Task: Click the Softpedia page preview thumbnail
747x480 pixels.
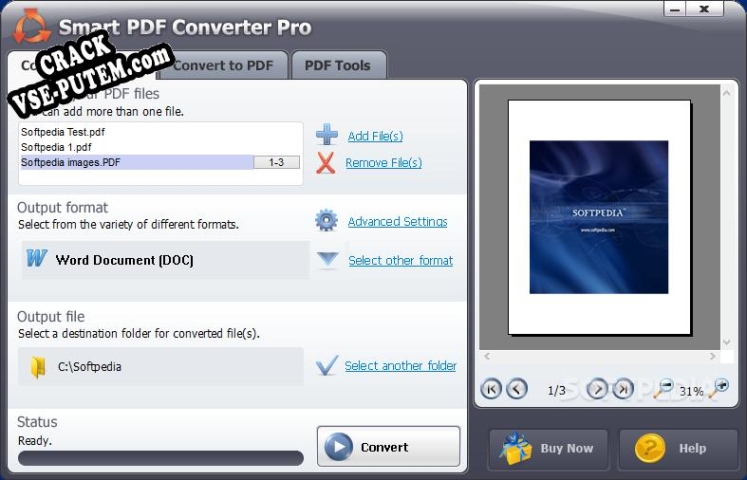Action: pos(599,217)
